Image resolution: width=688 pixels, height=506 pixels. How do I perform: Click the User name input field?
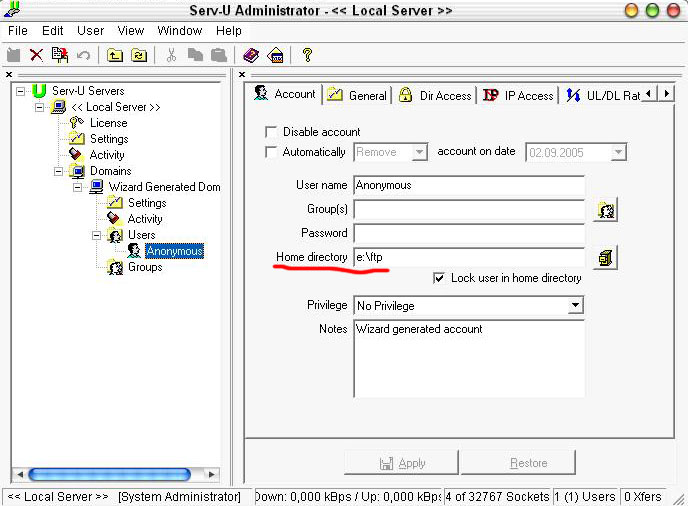coord(469,185)
